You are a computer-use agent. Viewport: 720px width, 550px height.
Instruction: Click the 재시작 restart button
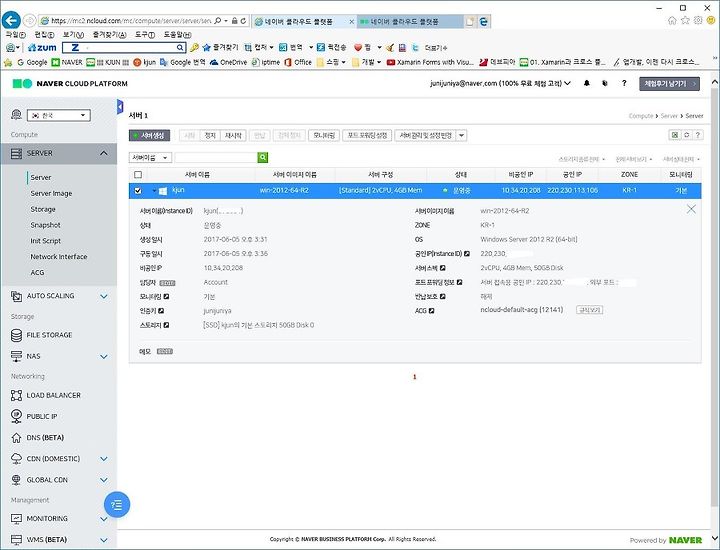click(x=233, y=135)
